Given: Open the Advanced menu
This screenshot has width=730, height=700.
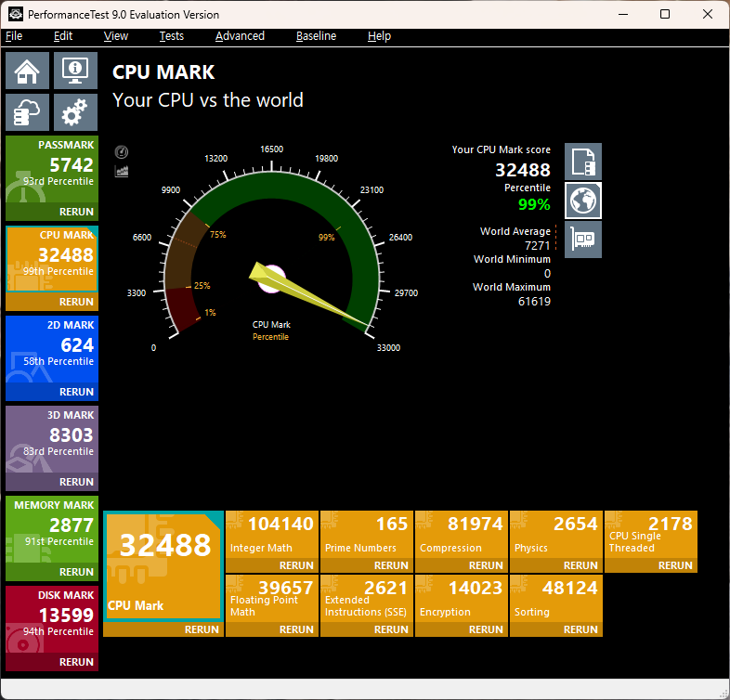Looking at the screenshot, I should click(x=240, y=36).
